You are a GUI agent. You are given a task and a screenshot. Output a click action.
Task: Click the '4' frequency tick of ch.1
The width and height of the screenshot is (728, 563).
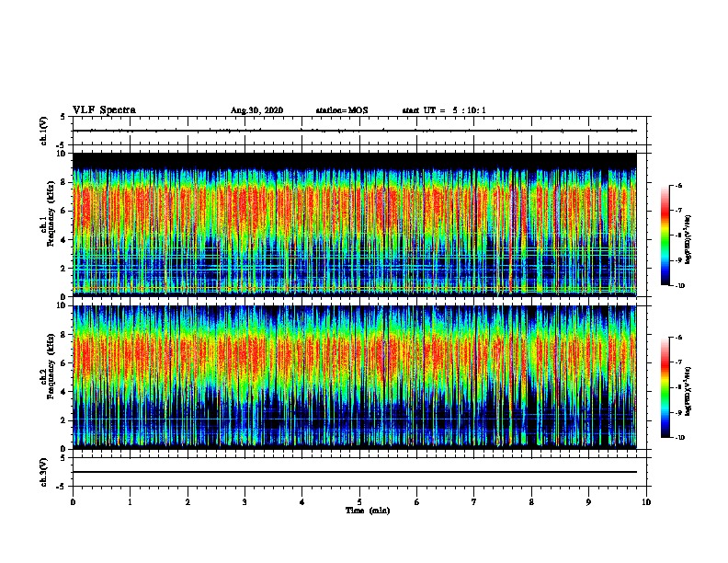[64, 240]
